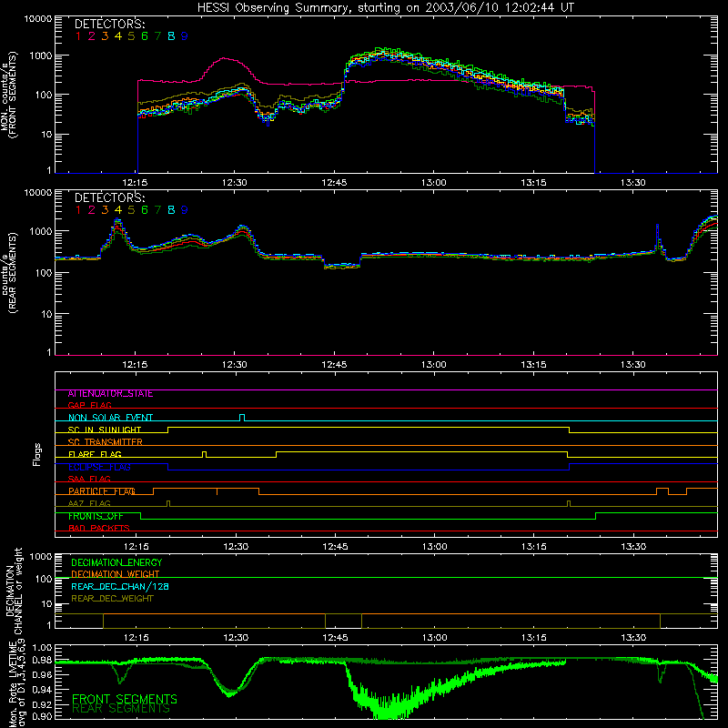728x728 pixels.
Task: Click 12:15 time tick under Flags plot
Action: pos(136,547)
